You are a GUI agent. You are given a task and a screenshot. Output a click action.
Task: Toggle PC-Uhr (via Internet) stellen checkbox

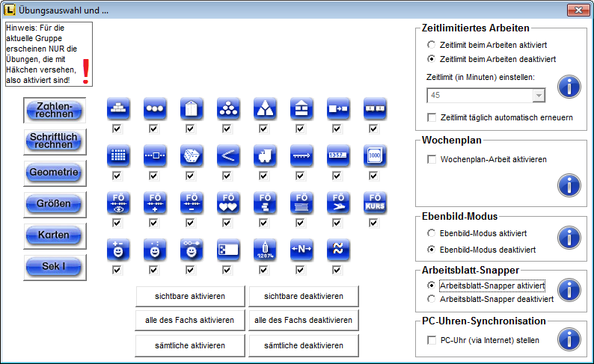432,340
